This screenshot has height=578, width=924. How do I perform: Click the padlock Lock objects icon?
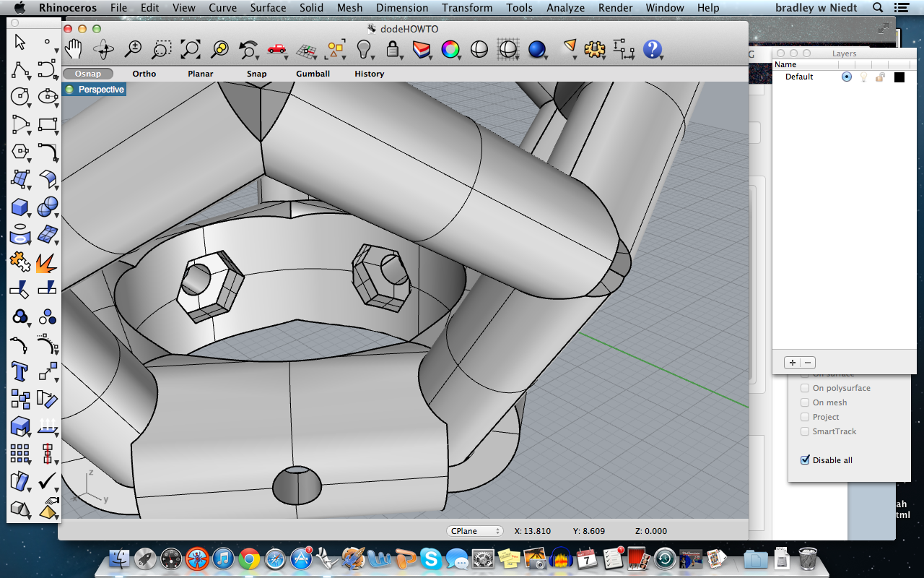(393, 49)
